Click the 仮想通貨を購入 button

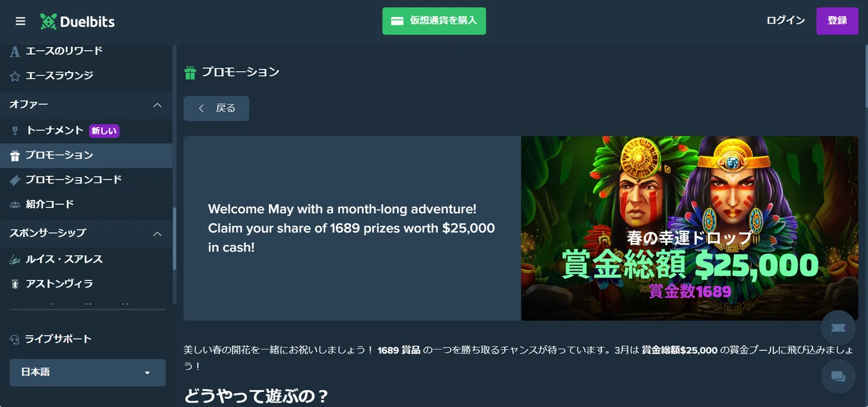coord(434,21)
